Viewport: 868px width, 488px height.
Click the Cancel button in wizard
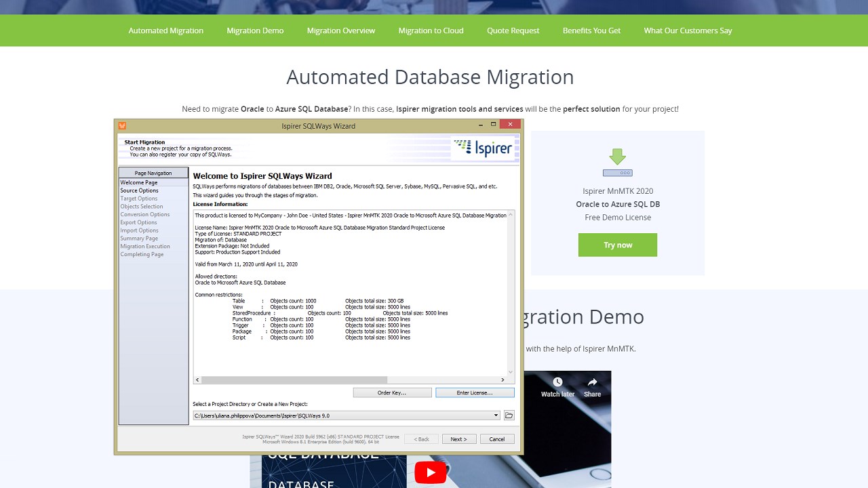pos(497,439)
